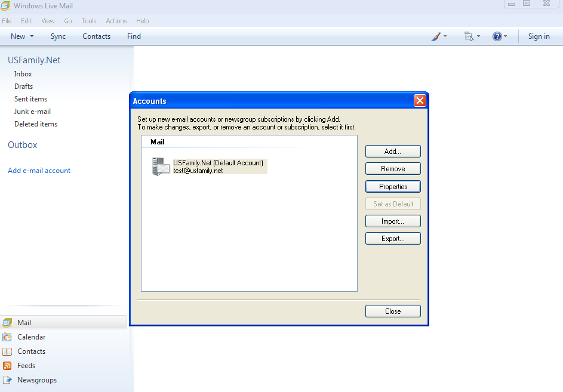Image resolution: width=563 pixels, height=392 pixels.
Task: Click the Mail envelope icon in the shortcuts pane
Action: coord(7,323)
